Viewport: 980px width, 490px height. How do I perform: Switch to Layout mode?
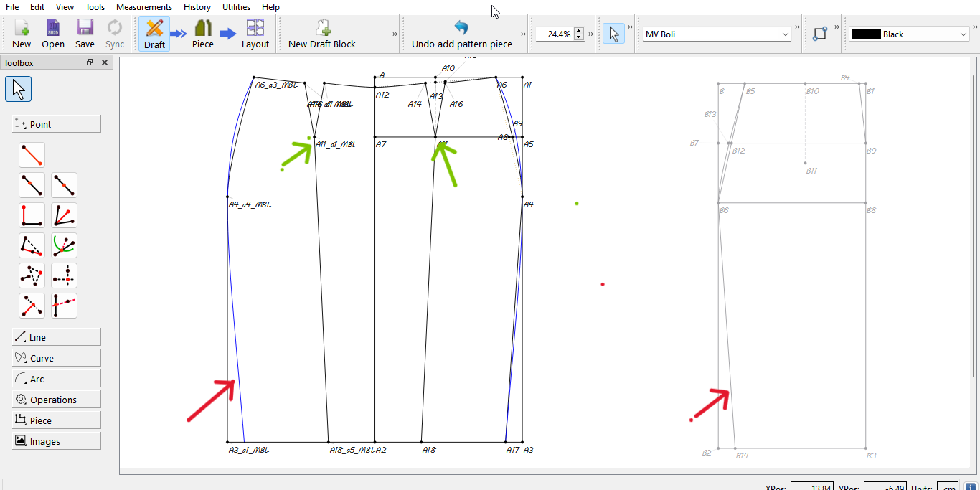[x=255, y=34]
